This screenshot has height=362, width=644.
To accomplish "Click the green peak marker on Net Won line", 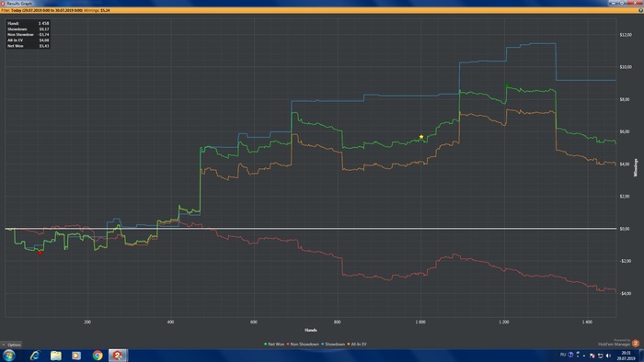I will click(507, 85).
